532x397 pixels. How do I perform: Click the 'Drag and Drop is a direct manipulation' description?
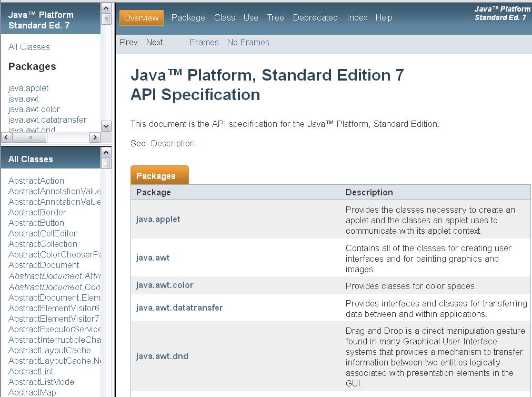435,357
